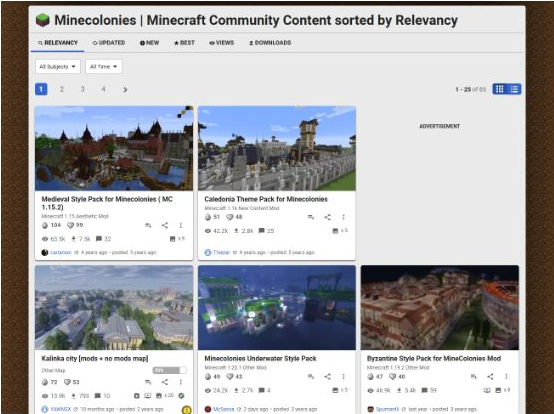Image resolution: width=554 pixels, height=414 pixels.
Task: Favorite the Underwater Style Pack with heart
Action: pyautogui.click(x=230, y=377)
